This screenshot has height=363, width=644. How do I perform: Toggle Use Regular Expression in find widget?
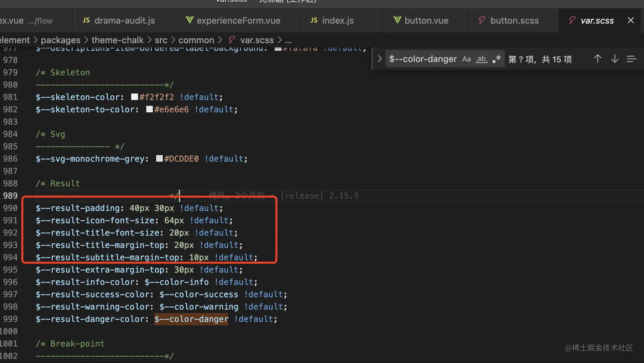[496, 59]
